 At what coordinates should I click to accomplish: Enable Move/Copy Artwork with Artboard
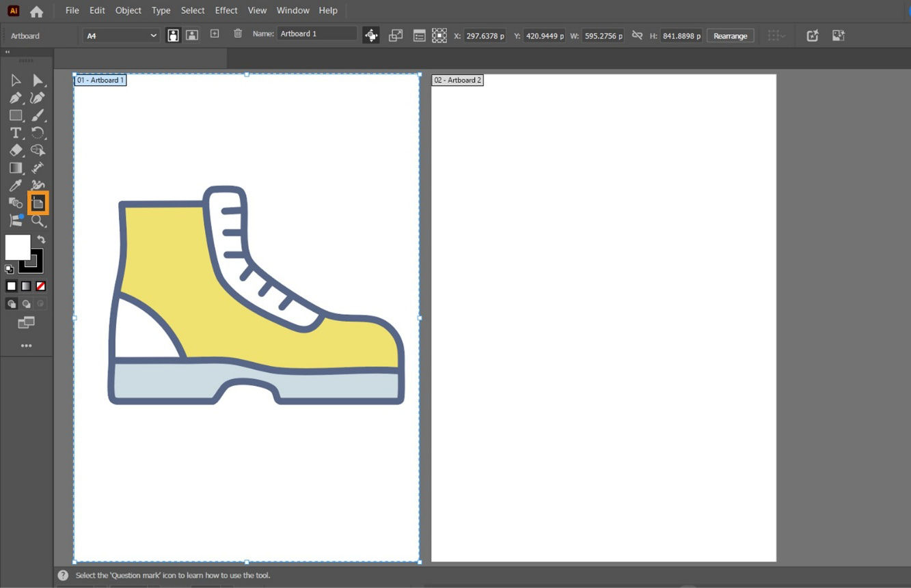pyautogui.click(x=371, y=36)
